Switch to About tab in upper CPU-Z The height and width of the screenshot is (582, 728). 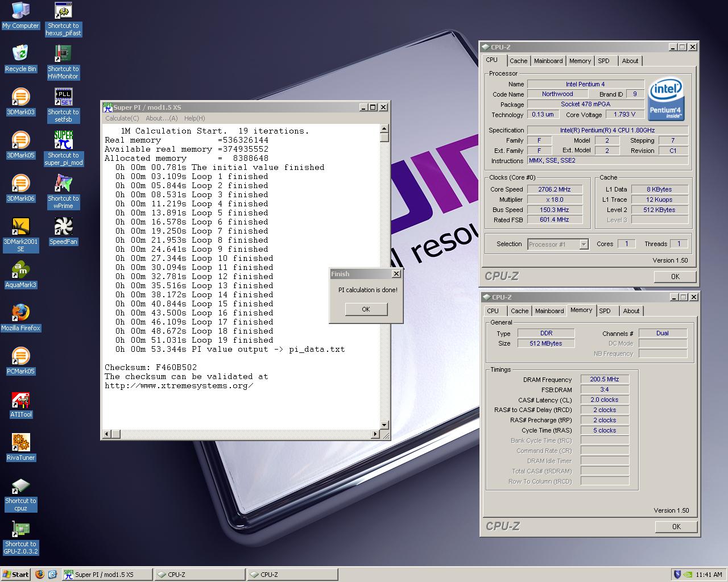click(630, 61)
